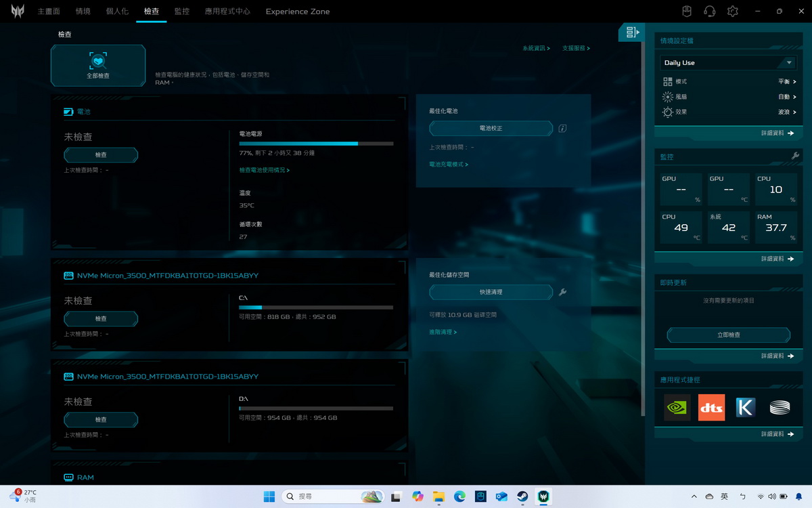Expand the 效果 波浪 option
Image resolution: width=812 pixels, height=508 pixels.
786,112
